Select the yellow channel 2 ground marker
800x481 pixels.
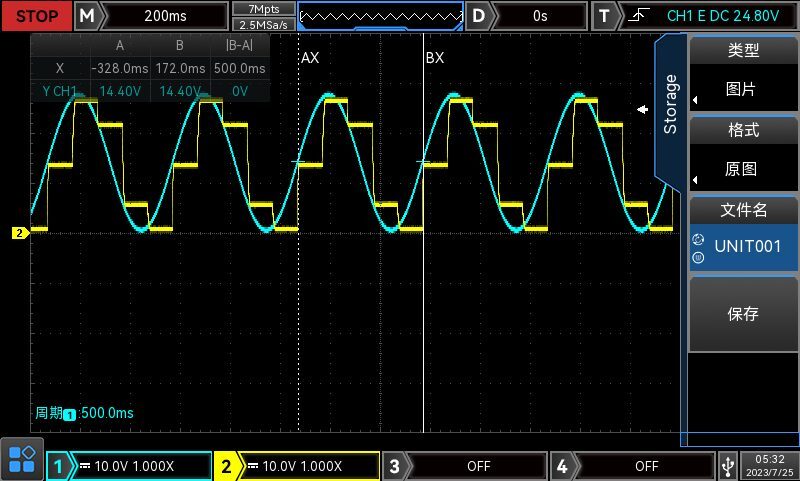click(x=20, y=233)
